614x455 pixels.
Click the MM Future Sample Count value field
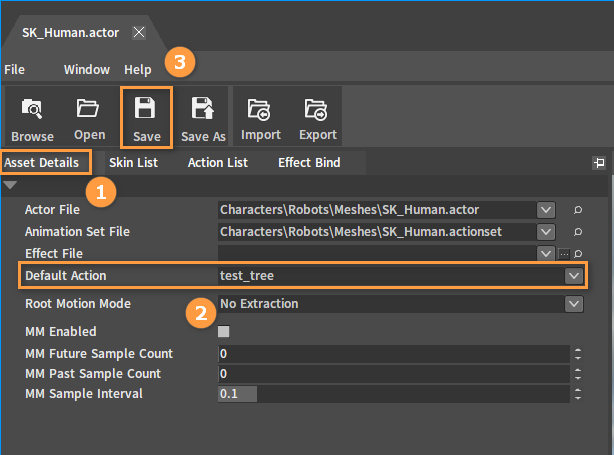(394, 354)
